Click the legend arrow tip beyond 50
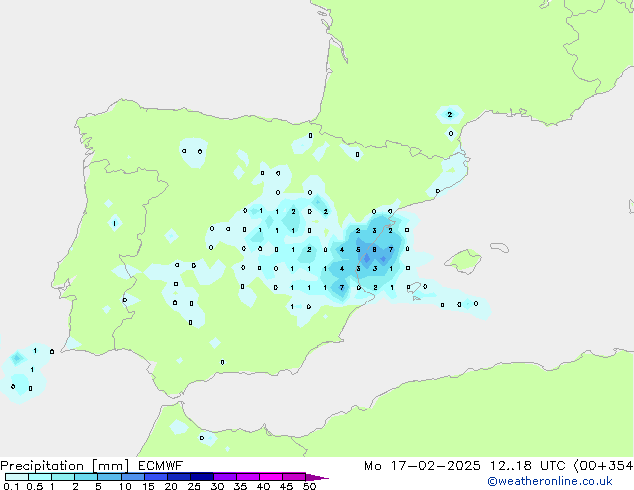This screenshot has height=490, width=634. click(317, 477)
